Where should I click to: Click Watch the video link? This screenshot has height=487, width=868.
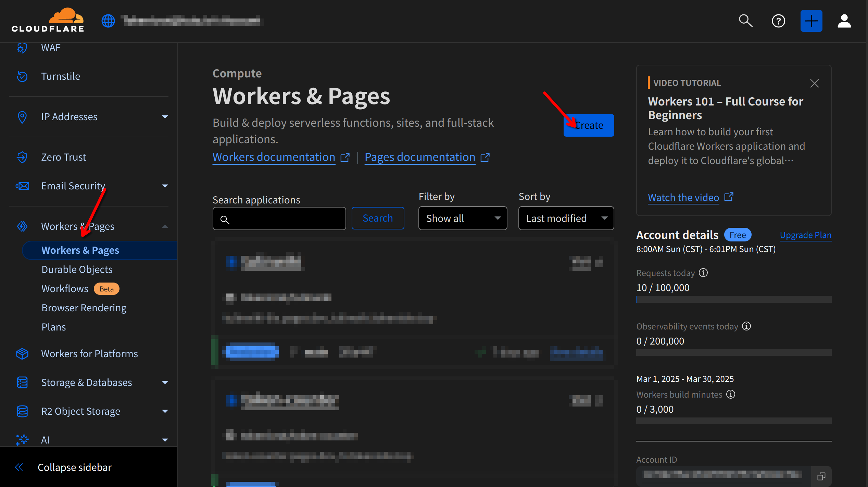683,198
